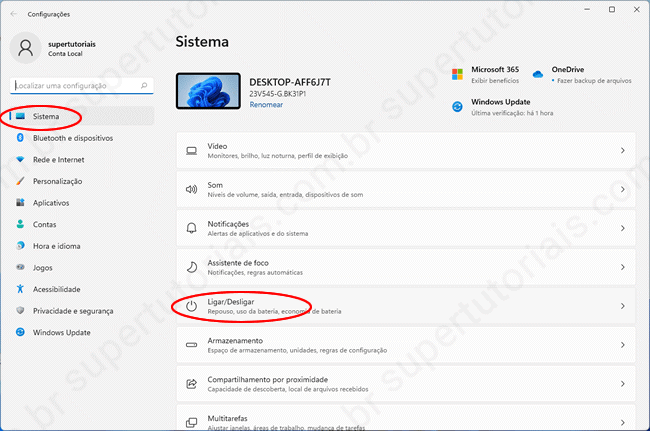Image resolution: width=650 pixels, height=431 pixels.
Task: Click the Jogos controller icon
Action: coord(19,268)
